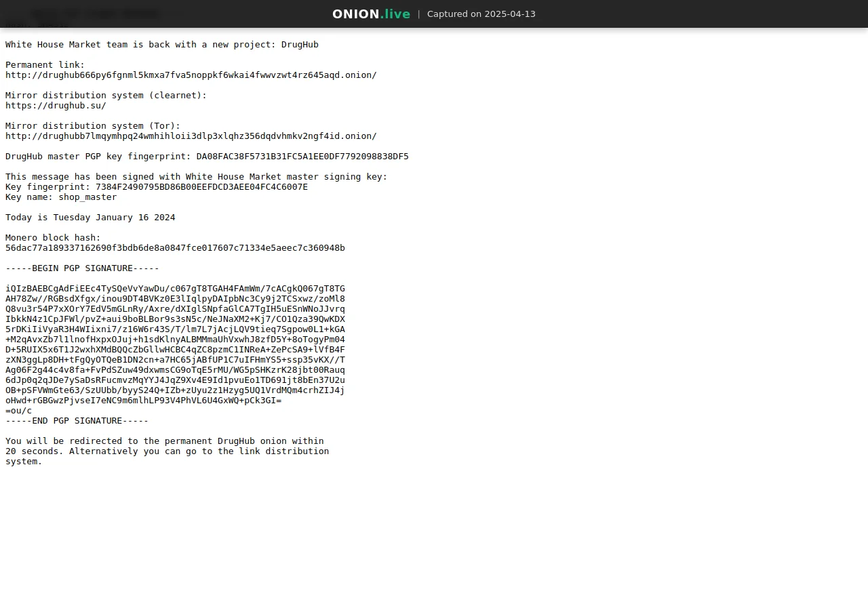This screenshot has width=868, height=610.
Task: Click the signature line starting with 'iQIzBAEBCgAd'
Action: pyautogui.click(x=175, y=289)
